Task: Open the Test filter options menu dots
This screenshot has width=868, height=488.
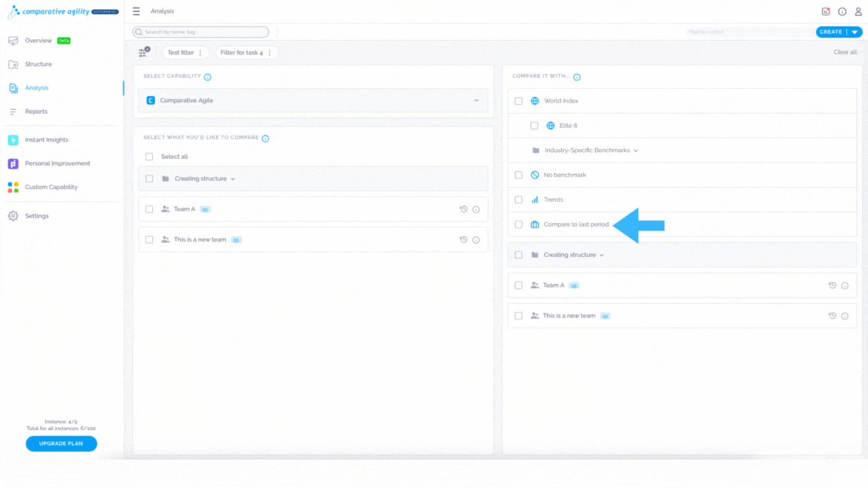Action: pos(200,53)
